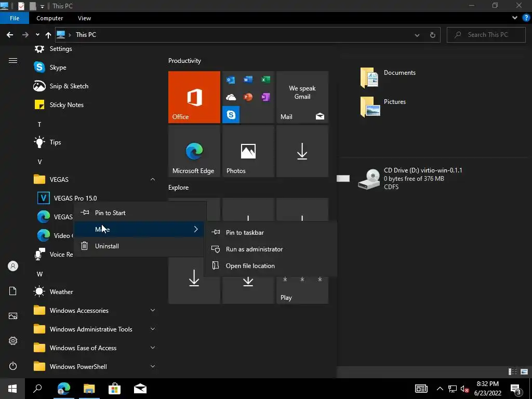The height and width of the screenshot is (399, 532).
Task: Open File Explorer help button
Action: click(x=526, y=18)
